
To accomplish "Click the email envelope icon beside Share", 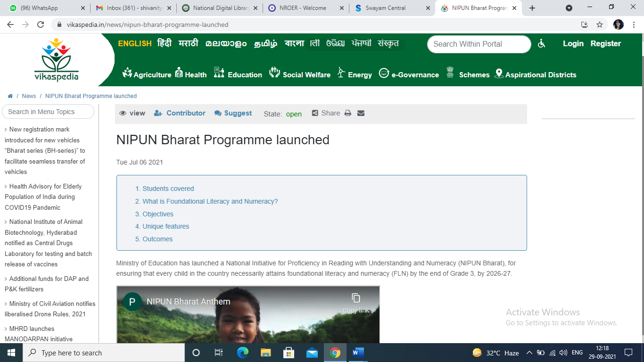I will point(361,113).
